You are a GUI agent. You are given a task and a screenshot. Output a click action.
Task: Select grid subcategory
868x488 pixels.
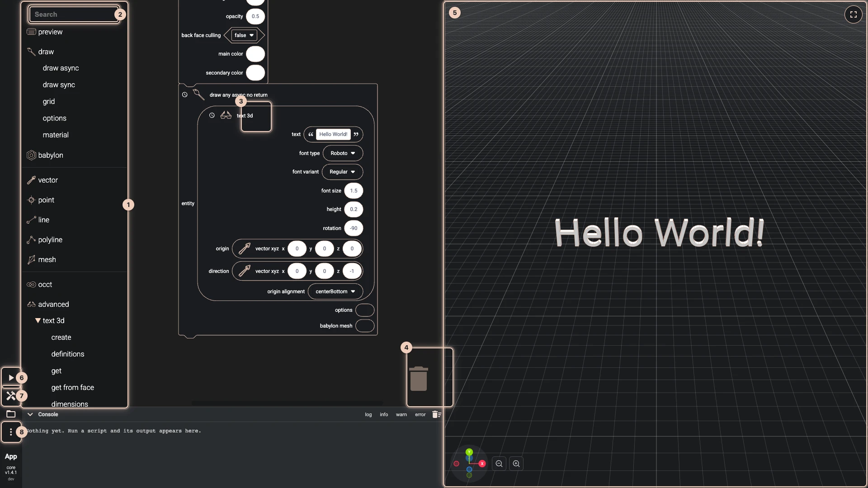[48, 102]
